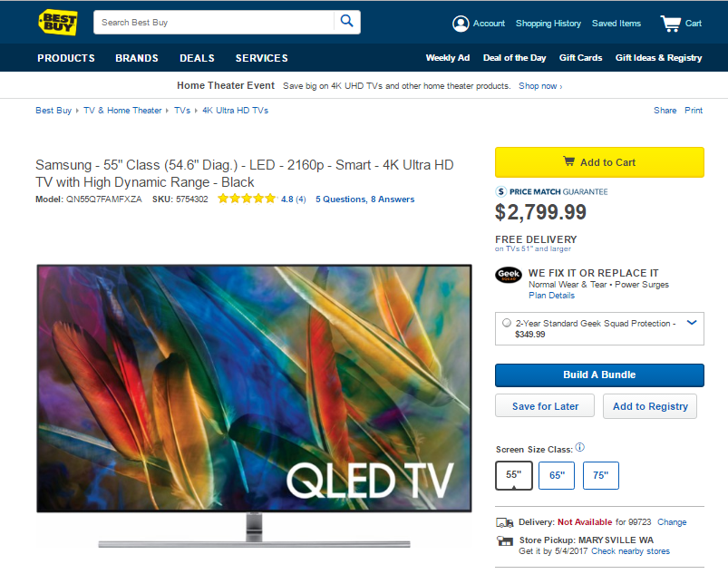728x574 pixels.
Task: Open the DEALS menu
Action: 198,58
